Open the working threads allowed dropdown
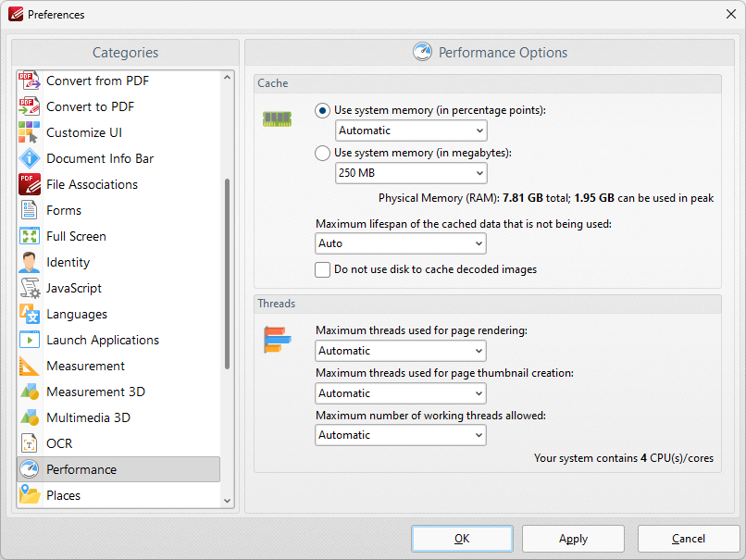Viewport: 746px width, 560px height. point(401,435)
